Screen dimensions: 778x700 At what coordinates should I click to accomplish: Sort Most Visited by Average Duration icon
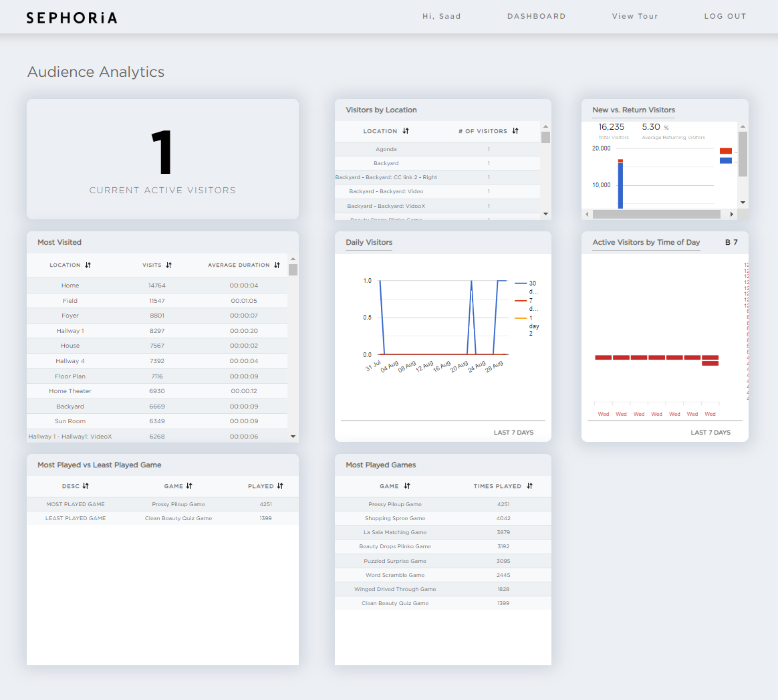tap(277, 265)
